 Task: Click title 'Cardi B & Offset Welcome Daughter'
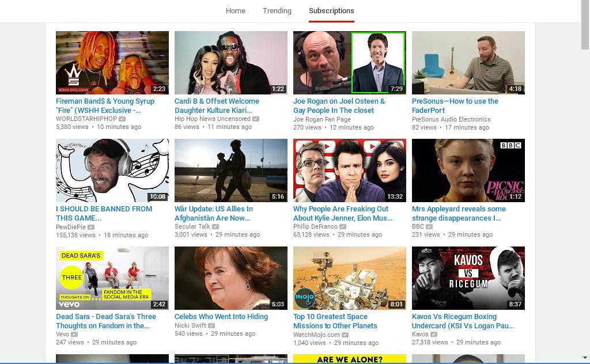[x=217, y=105]
